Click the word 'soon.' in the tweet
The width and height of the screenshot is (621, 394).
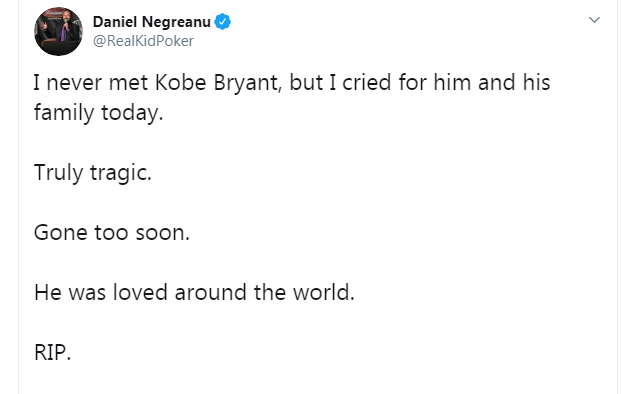click(x=163, y=233)
